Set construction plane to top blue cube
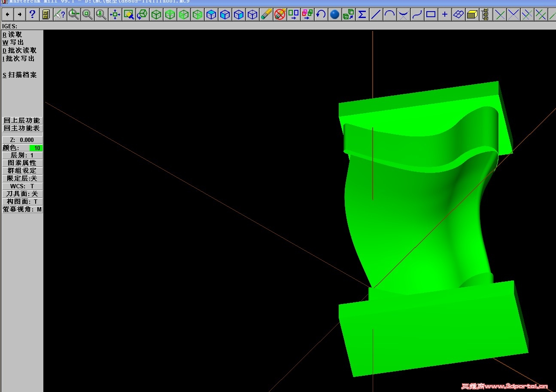Screen dimensions: 556x392 coord(211,15)
